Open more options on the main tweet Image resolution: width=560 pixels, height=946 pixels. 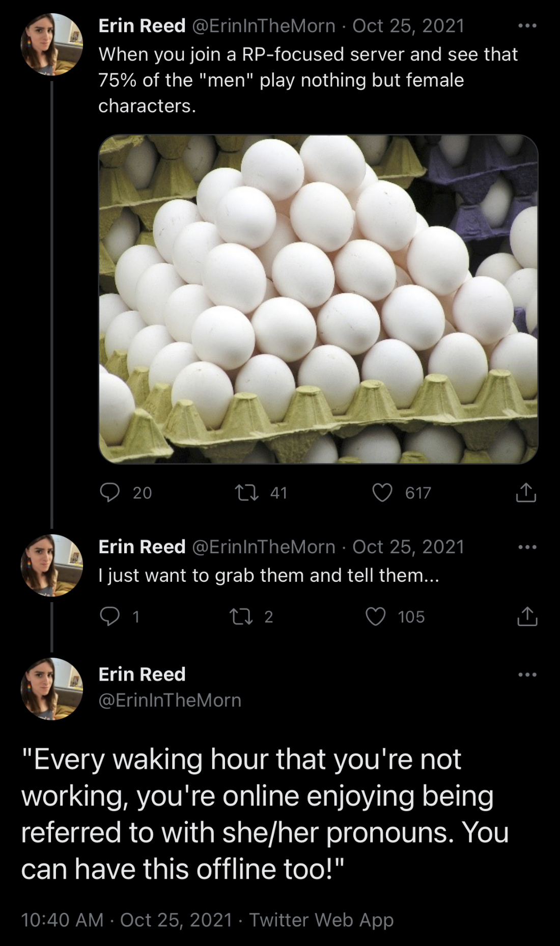pos(527,675)
